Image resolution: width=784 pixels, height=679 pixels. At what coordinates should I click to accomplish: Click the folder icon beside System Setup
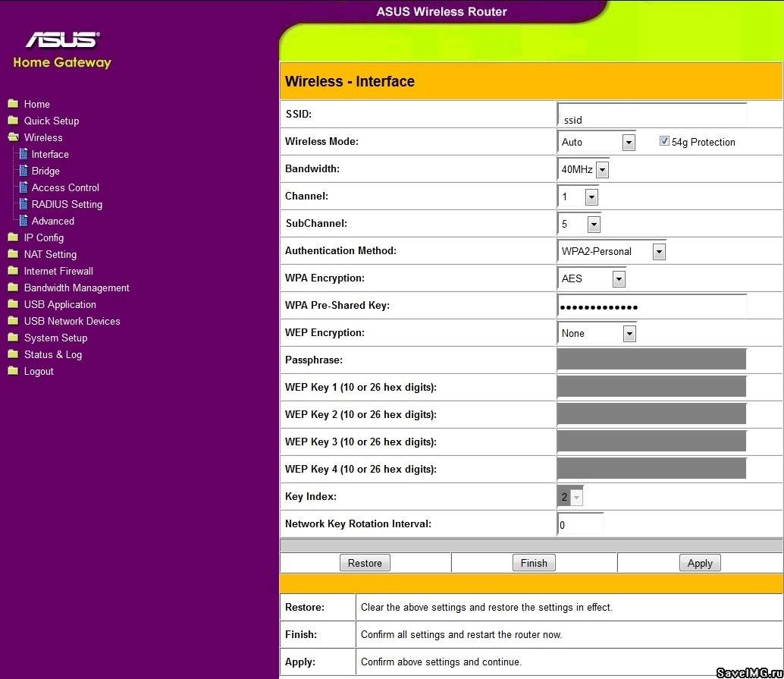tap(13, 338)
